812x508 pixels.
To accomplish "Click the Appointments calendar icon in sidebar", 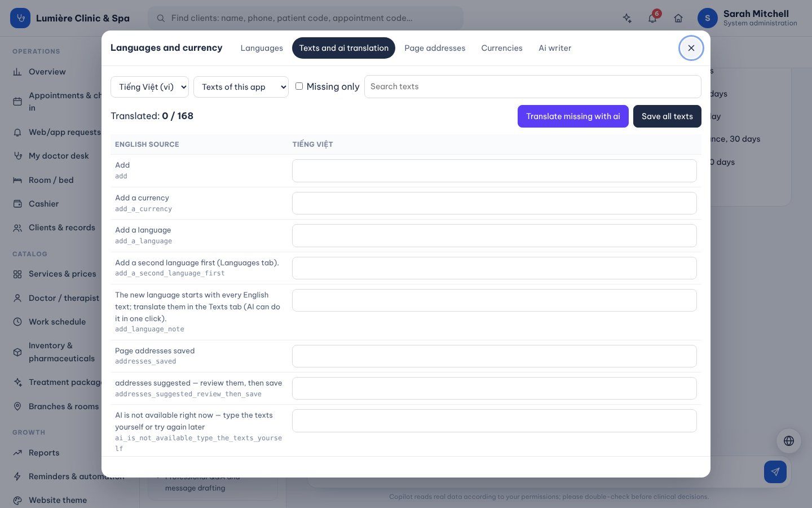I will point(17,102).
